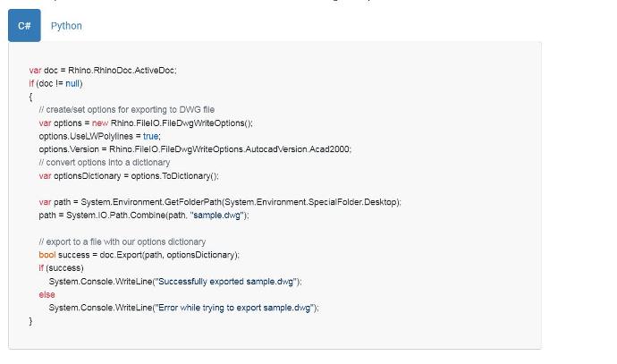Click the 'export to a file' comment
Image resolution: width=617 pixels, height=364 pixels.
coord(122,241)
